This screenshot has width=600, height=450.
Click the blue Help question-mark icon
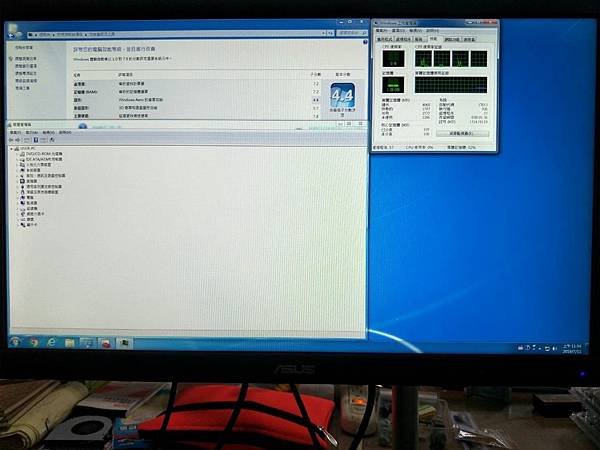click(x=365, y=42)
